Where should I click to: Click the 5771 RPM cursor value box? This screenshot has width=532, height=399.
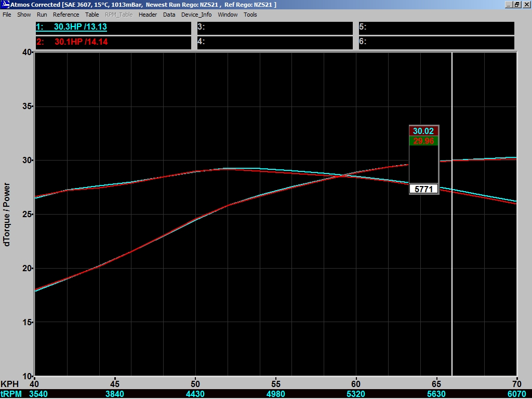(x=424, y=189)
